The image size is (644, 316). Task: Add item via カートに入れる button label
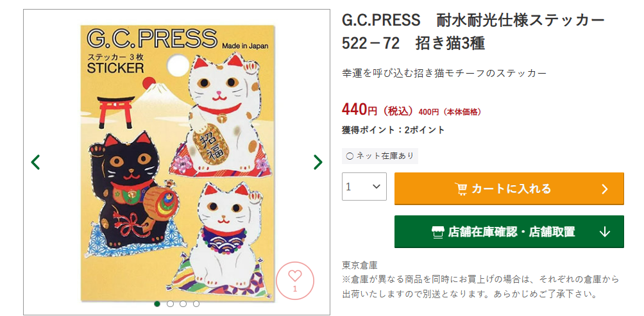[x=511, y=189]
